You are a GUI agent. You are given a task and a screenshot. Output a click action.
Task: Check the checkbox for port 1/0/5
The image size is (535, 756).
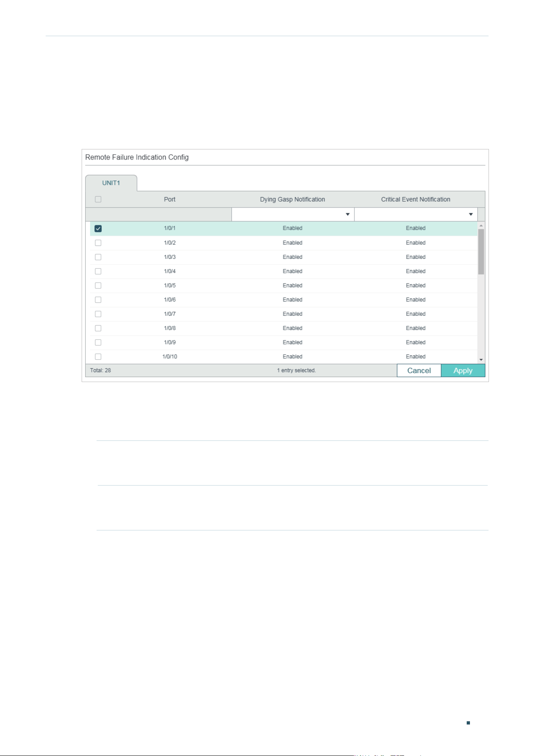click(x=98, y=286)
